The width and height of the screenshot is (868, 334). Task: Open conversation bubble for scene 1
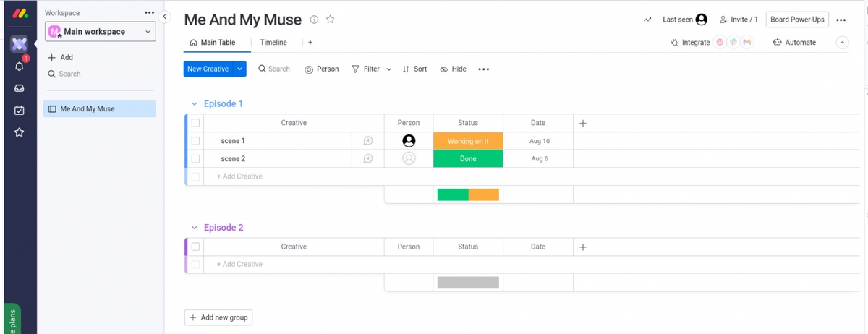point(367,141)
